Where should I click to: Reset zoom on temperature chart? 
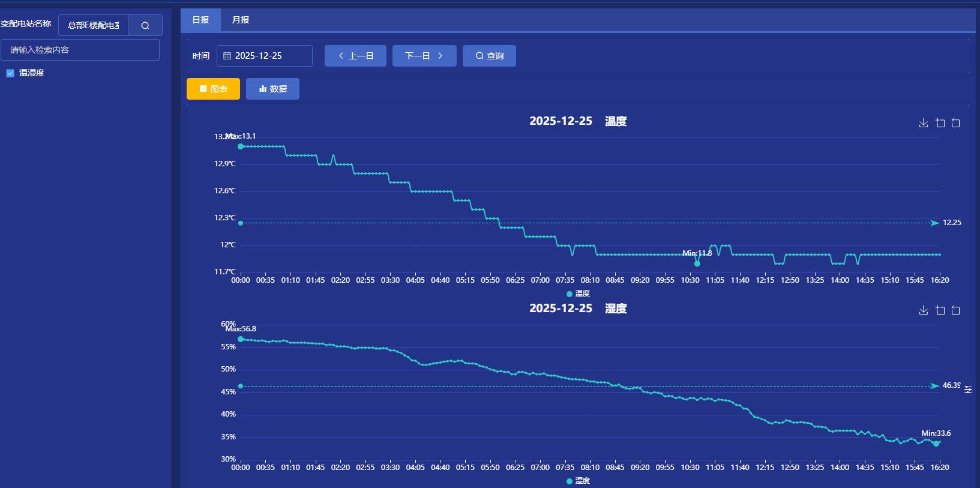tap(956, 123)
